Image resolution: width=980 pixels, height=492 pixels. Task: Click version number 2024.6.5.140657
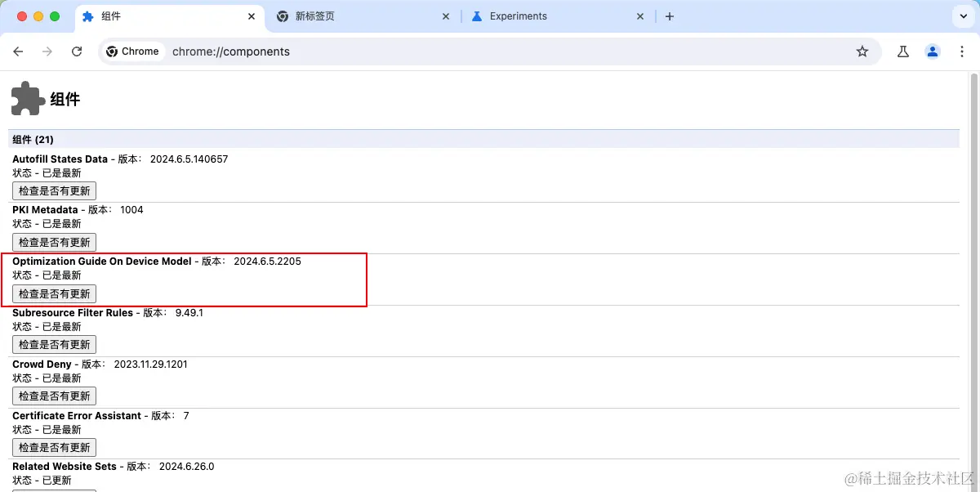tap(189, 159)
